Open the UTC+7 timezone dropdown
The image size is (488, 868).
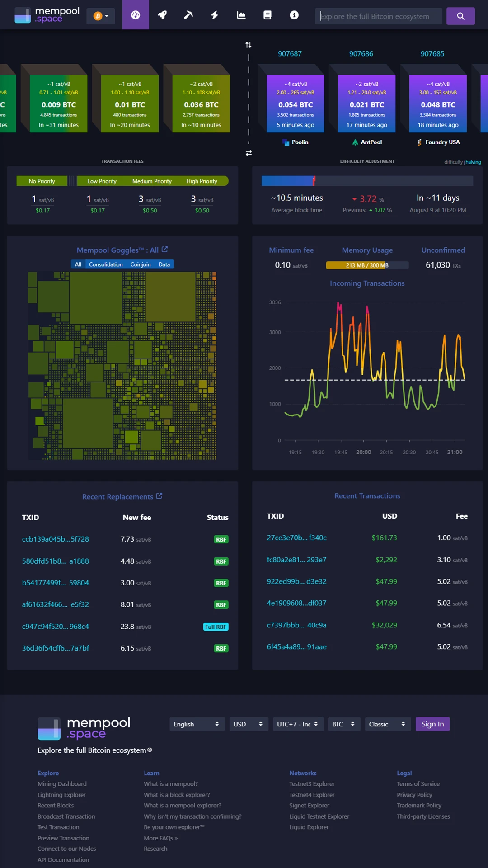click(x=298, y=724)
